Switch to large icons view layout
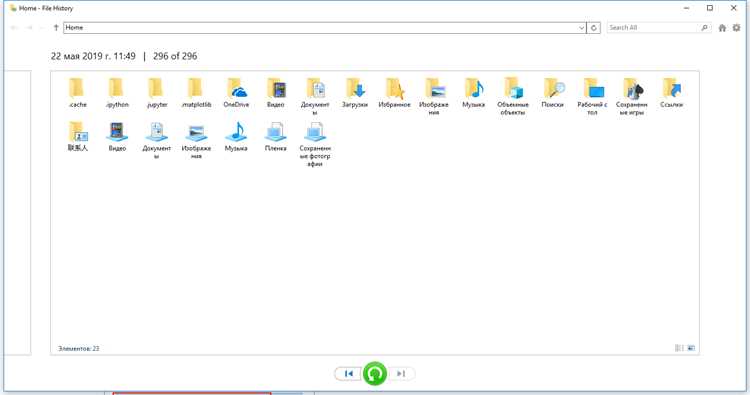Screen dimensions: 750x395 point(691,348)
